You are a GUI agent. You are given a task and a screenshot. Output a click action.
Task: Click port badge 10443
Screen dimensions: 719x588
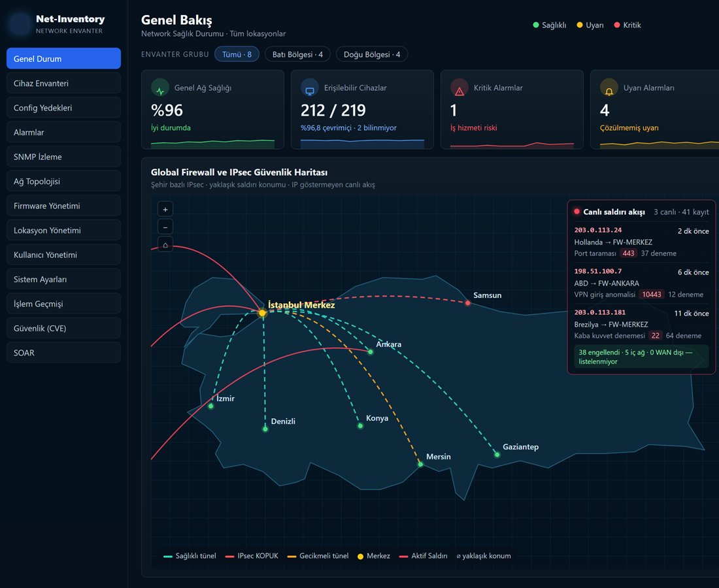click(x=652, y=295)
